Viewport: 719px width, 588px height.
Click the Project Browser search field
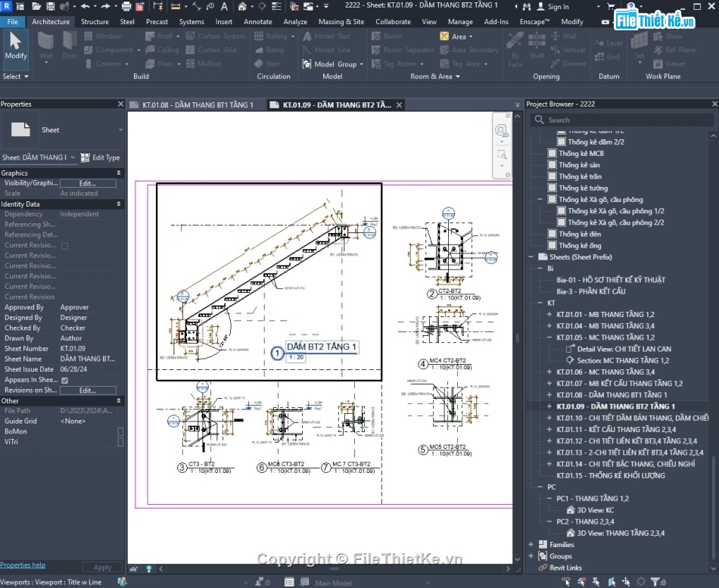(x=622, y=120)
